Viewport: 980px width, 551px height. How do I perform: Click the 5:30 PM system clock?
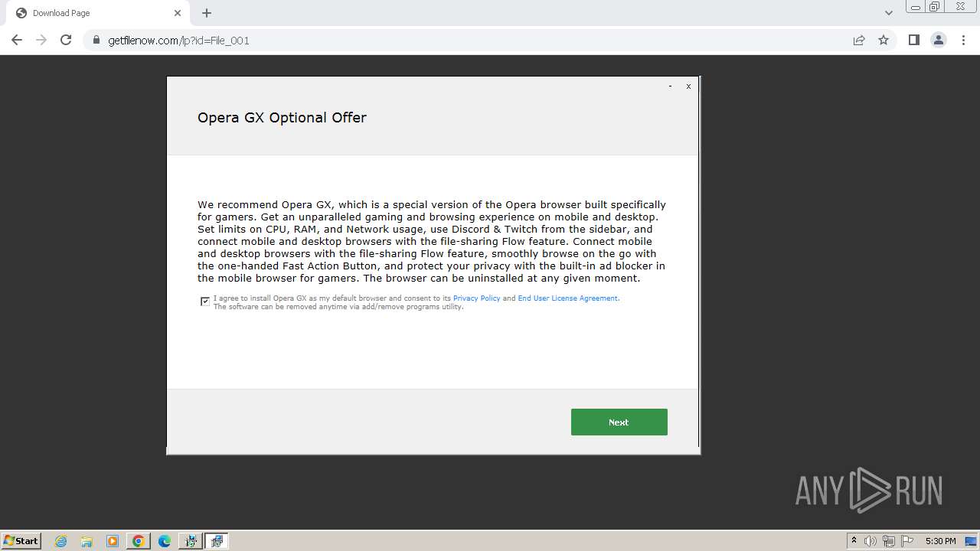pos(941,541)
